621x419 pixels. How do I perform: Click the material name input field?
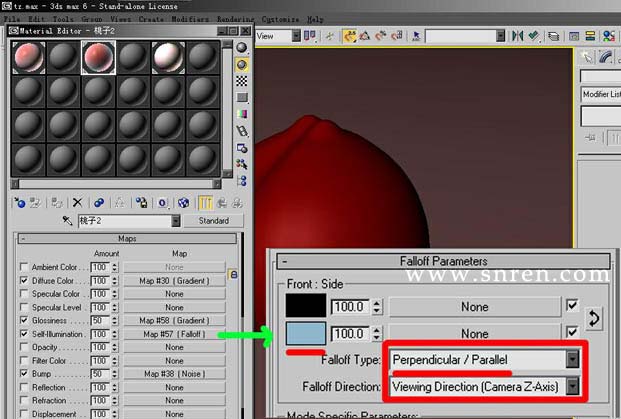(x=125, y=221)
